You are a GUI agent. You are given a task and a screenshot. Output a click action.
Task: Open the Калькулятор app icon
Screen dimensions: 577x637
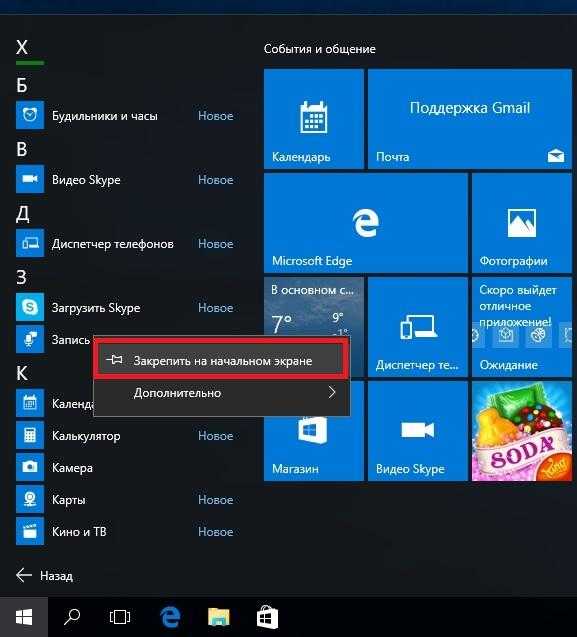click(30, 435)
